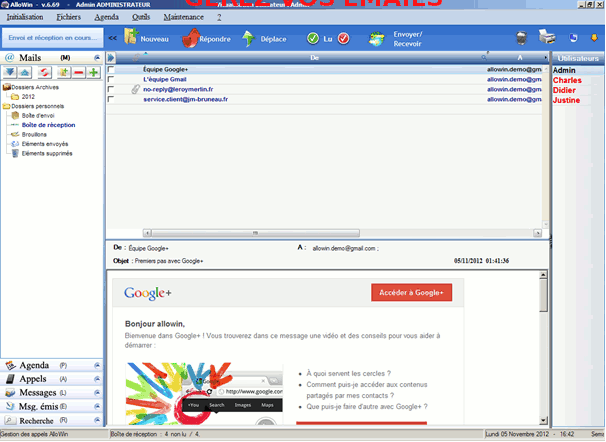The image size is (606, 442).
Task: Click the magnifier icon in De column header
Action: (x=483, y=58)
